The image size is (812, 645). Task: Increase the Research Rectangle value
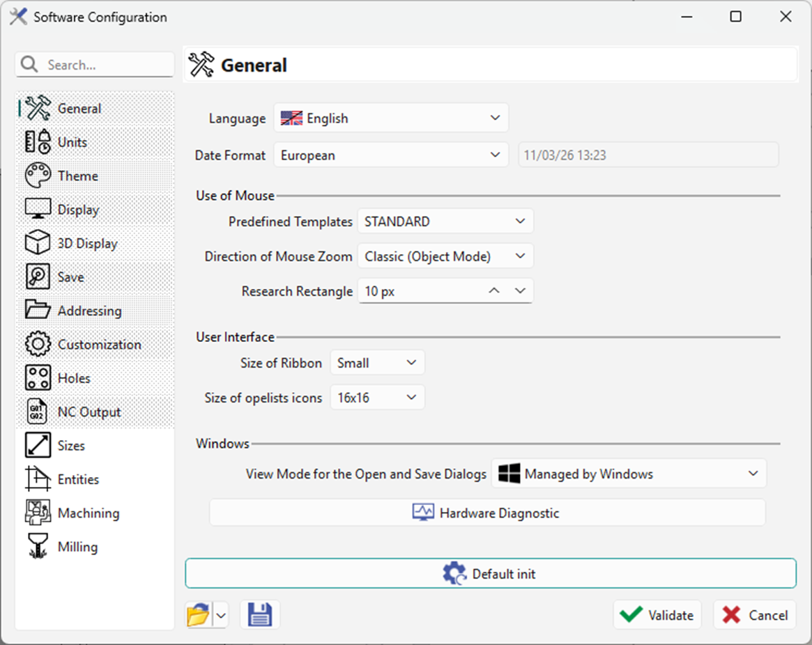(x=494, y=291)
